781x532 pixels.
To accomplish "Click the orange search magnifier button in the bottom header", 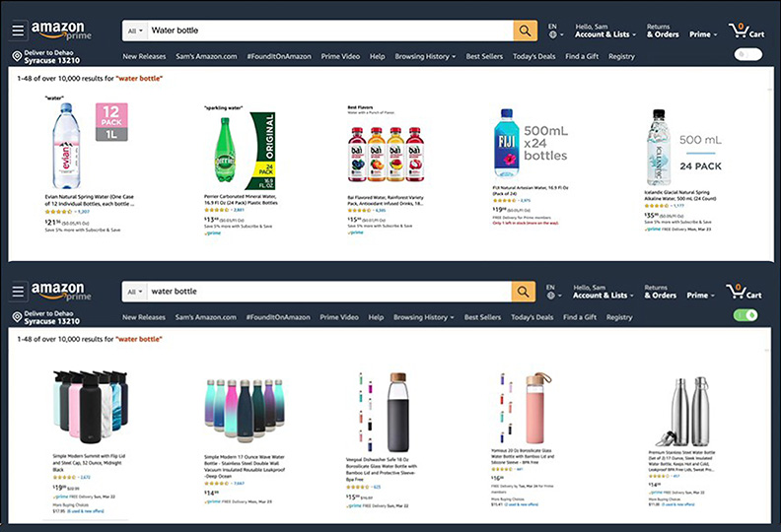I will click(523, 292).
